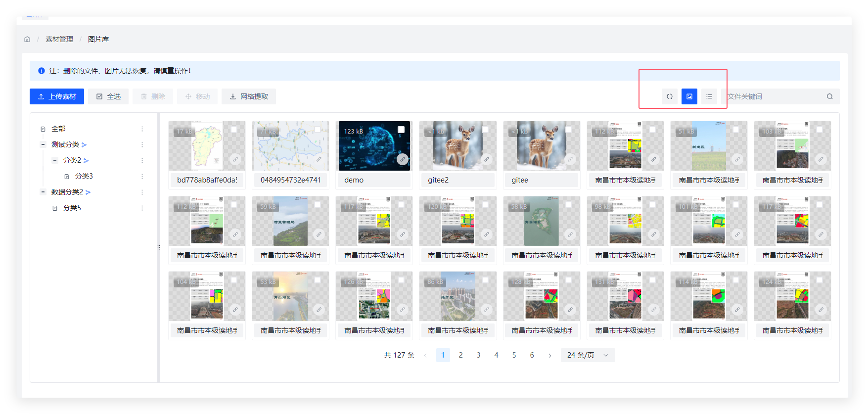Click the refresh icon beside view toggles

(x=669, y=96)
